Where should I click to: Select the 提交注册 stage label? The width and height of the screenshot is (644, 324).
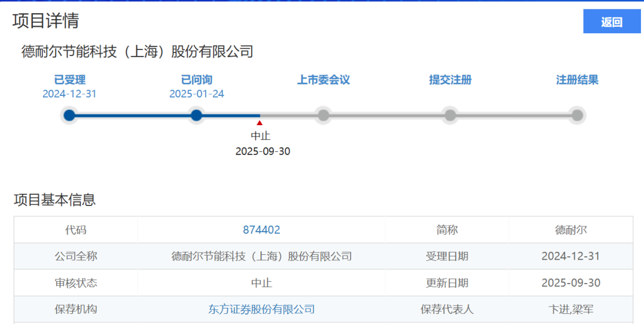[x=450, y=80]
